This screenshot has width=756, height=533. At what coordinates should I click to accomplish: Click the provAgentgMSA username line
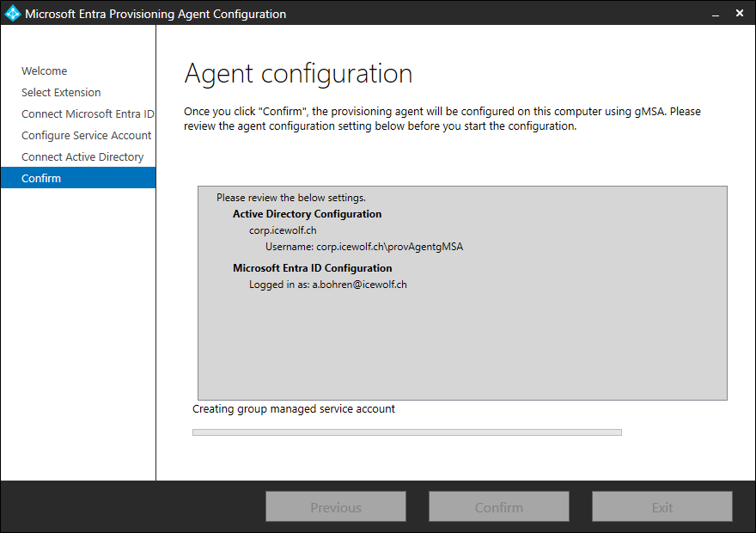click(x=363, y=247)
